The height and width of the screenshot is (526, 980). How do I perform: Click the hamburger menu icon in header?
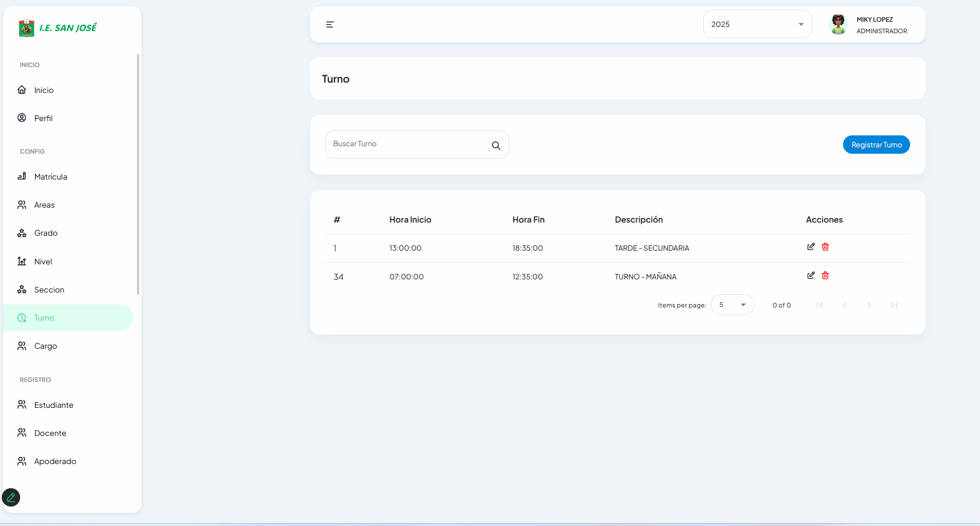330,25
